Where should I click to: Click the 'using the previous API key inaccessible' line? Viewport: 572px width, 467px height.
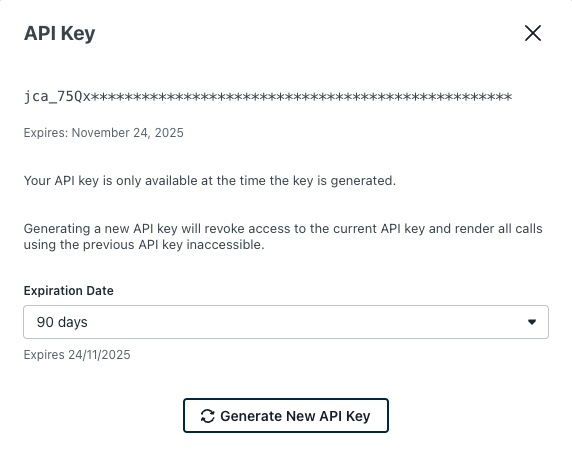coord(144,245)
